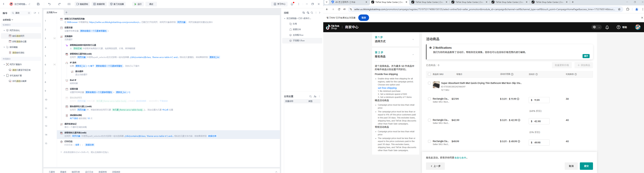
Task: Select the $37.99 Rectangle SKU checkbox
Action: coord(429,99)
